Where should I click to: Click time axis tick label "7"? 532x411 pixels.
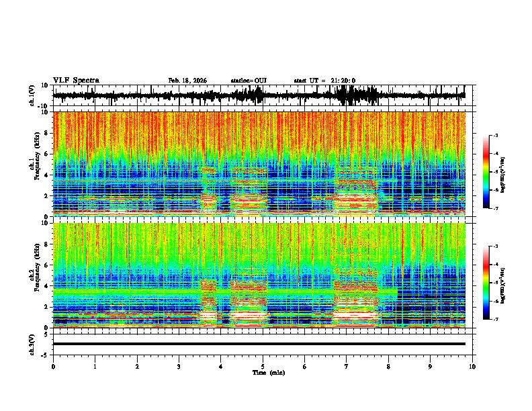click(347, 367)
